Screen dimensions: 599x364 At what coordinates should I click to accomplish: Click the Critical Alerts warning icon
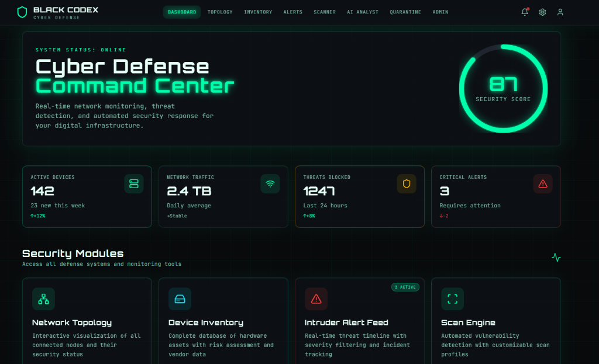[543, 184]
